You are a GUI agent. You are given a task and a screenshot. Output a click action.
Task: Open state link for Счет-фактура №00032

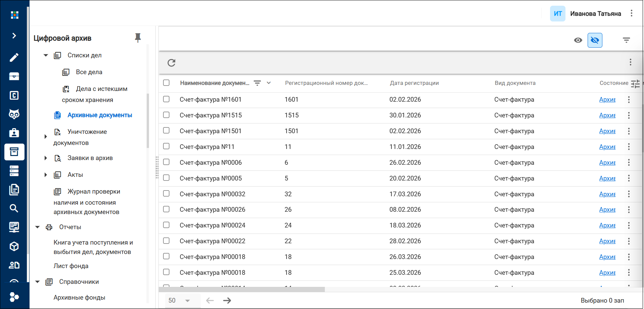(607, 194)
